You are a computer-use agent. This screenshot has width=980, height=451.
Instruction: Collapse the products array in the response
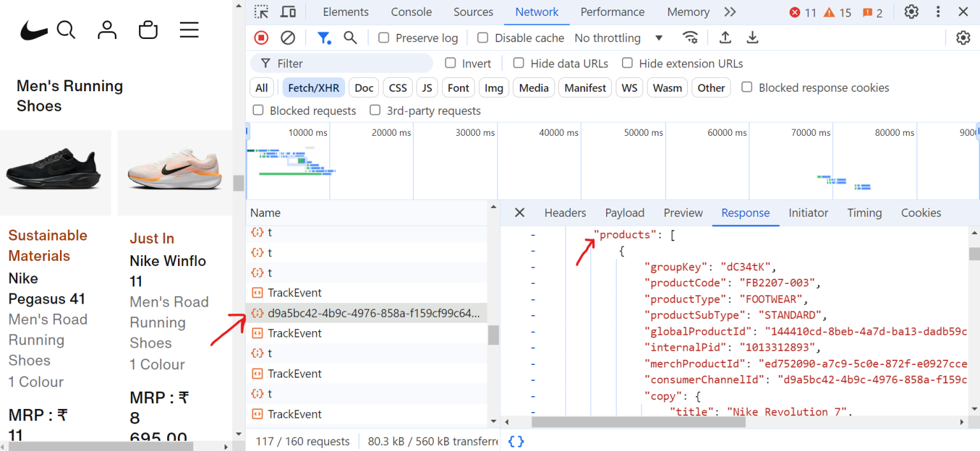pos(533,234)
